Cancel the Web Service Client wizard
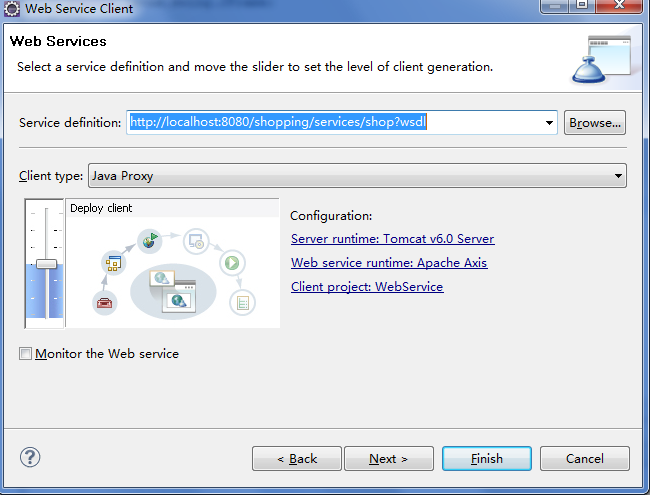This screenshot has width=650, height=495. pyautogui.click(x=585, y=459)
